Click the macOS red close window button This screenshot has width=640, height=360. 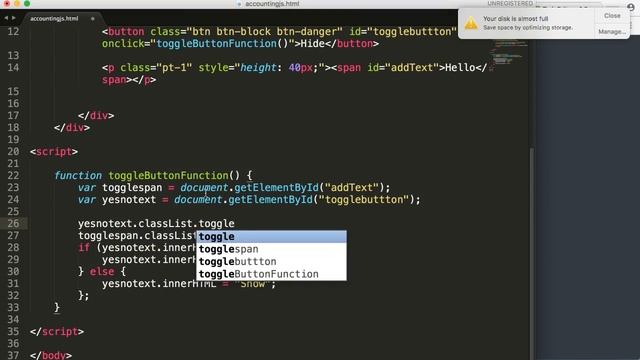[x=7, y=3]
